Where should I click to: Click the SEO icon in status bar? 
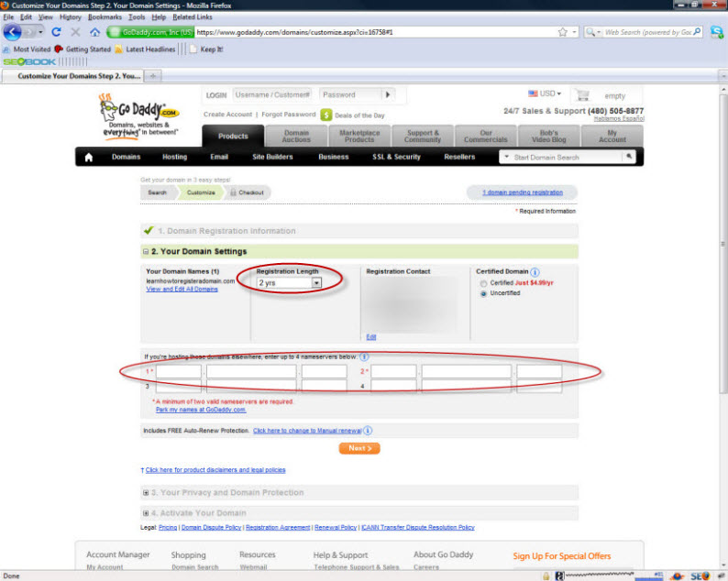pos(700,576)
